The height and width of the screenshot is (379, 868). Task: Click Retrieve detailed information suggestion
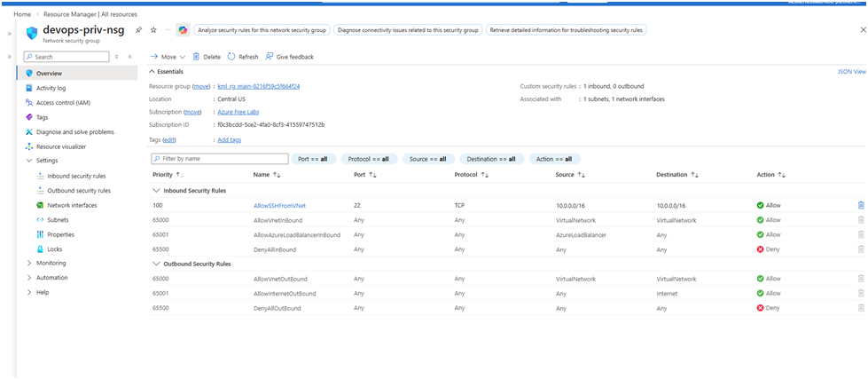pyautogui.click(x=567, y=30)
